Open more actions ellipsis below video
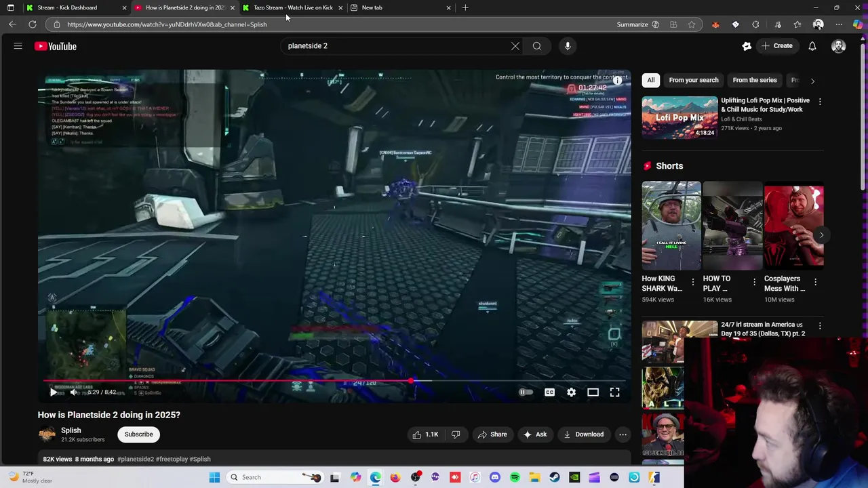The width and height of the screenshot is (868, 488). [623, 434]
